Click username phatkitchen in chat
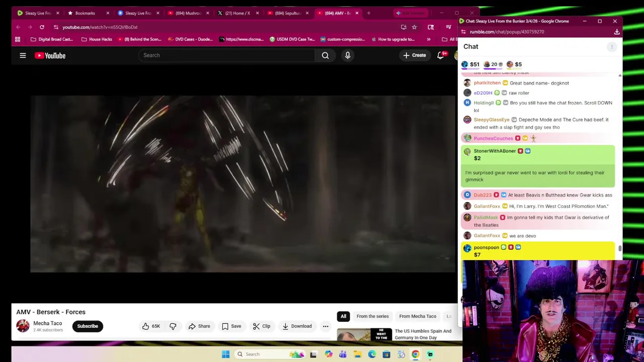This screenshot has width=644, height=362. click(487, 83)
